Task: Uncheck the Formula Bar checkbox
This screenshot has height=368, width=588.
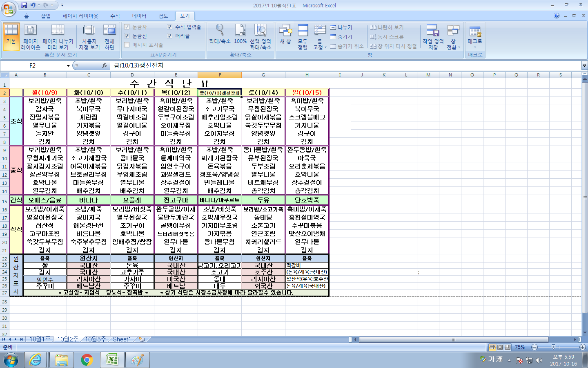Action: 170,27
